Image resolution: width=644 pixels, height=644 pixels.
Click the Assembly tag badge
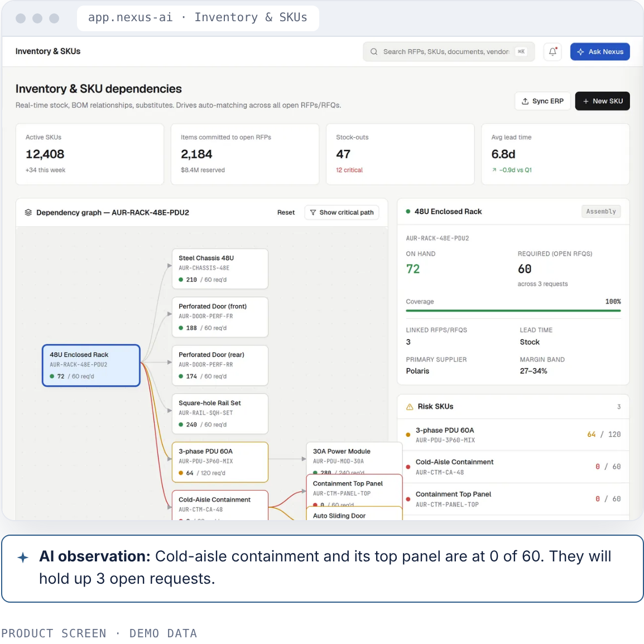coord(601,212)
